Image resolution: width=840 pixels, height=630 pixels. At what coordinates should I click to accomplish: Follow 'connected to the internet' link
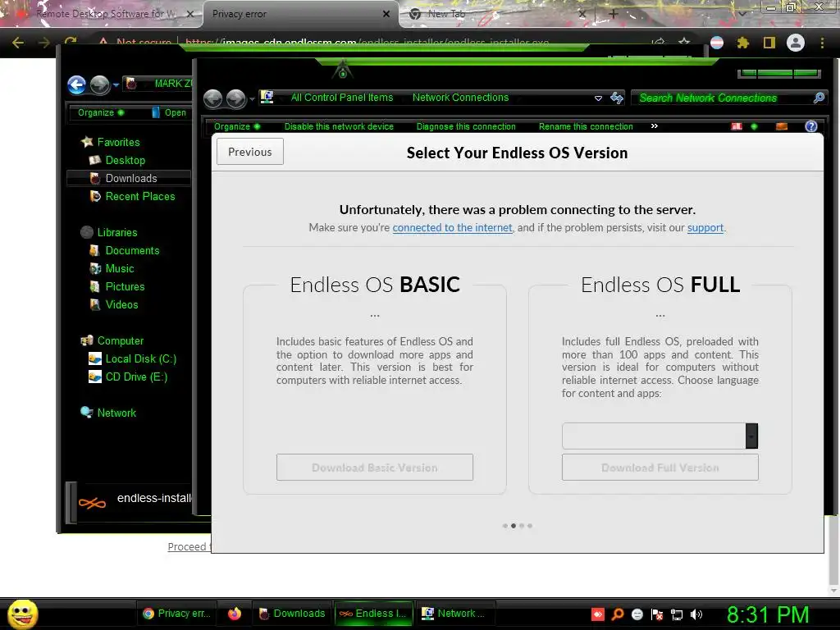click(x=452, y=228)
